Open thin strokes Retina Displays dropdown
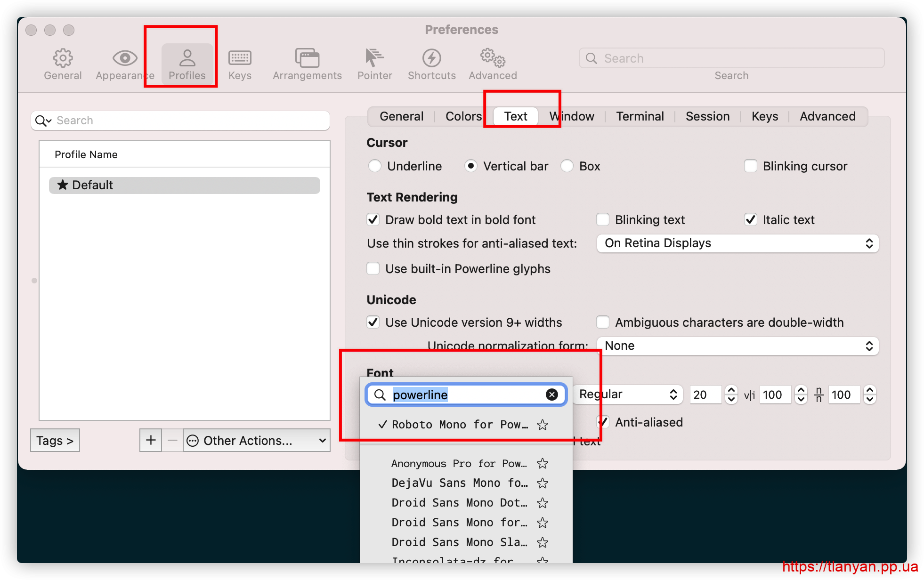The height and width of the screenshot is (580, 924). pos(738,243)
